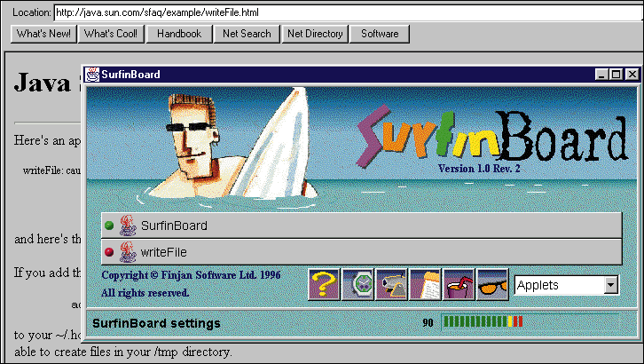Click the Java icon beside SurfinBoard row
The image size is (644, 364).
tap(128, 226)
